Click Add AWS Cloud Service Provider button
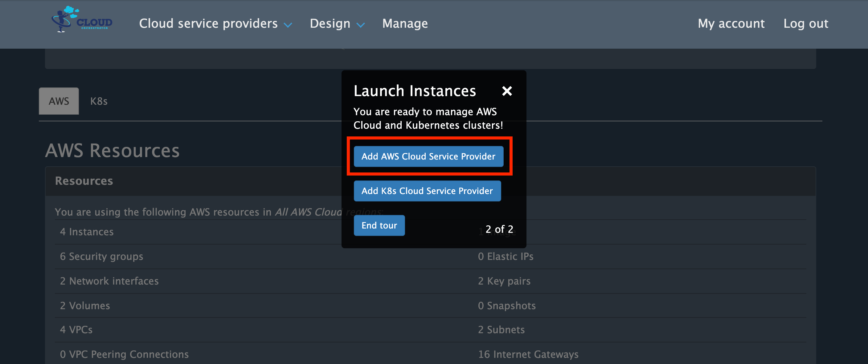Screen dimensions: 868x364 pos(428,156)
